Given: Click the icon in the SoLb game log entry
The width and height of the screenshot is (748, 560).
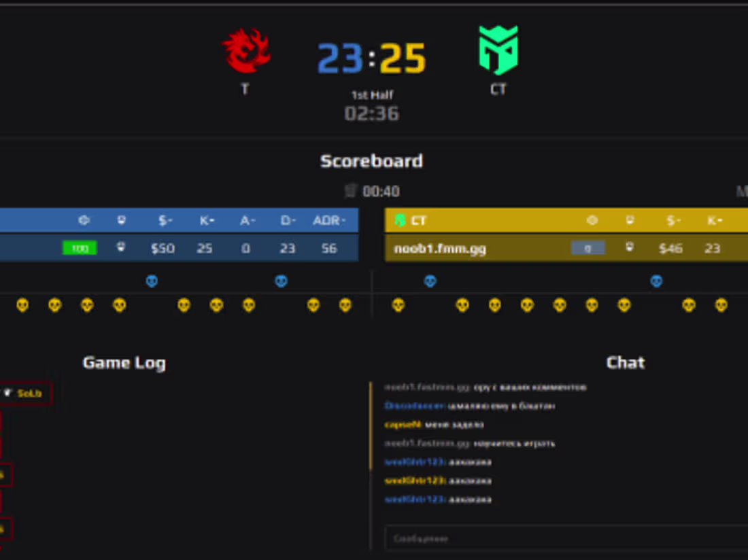Looking at the screenshot, I should [x=7, y=393].
